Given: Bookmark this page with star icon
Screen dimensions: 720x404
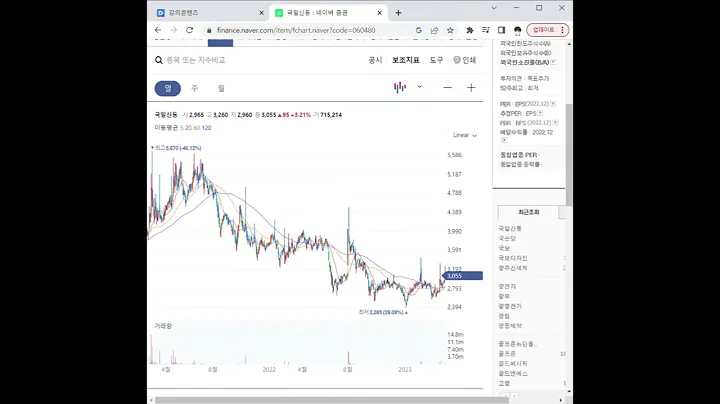Looking at the screenshot, I should [450, 30].
